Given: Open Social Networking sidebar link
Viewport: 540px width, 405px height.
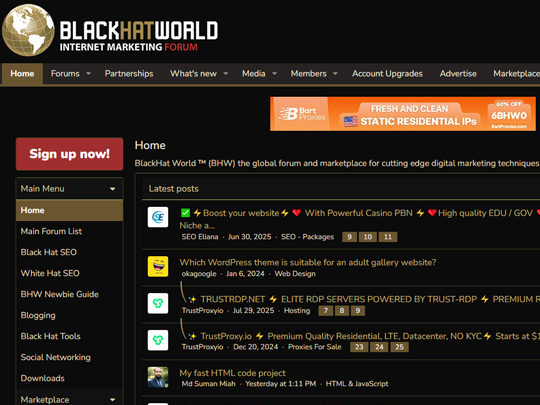Looking at the screenshot, I should 55,357.
